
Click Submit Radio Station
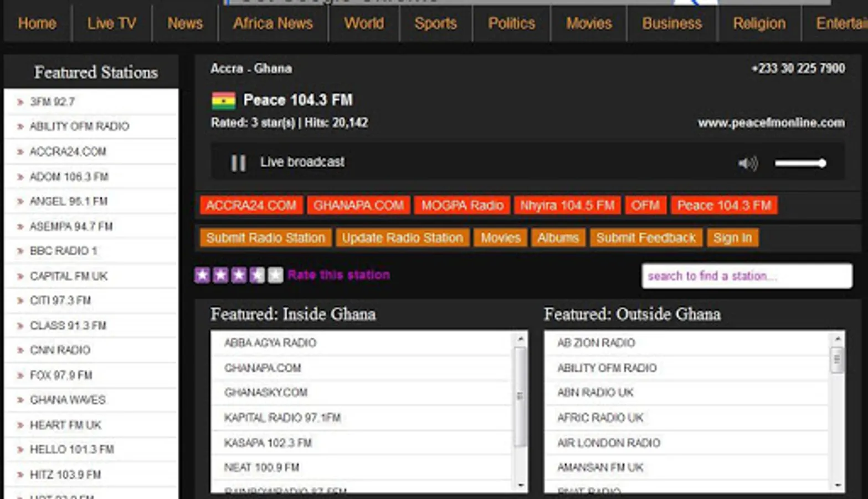tap(266, 238)
